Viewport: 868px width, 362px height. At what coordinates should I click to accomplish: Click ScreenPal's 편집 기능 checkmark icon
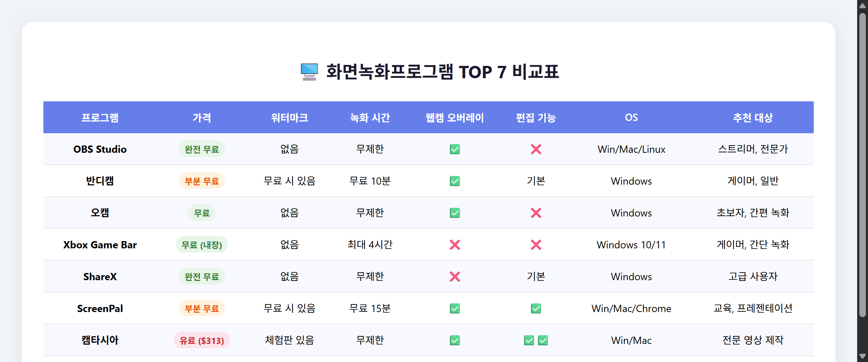(x=536, y=308)
